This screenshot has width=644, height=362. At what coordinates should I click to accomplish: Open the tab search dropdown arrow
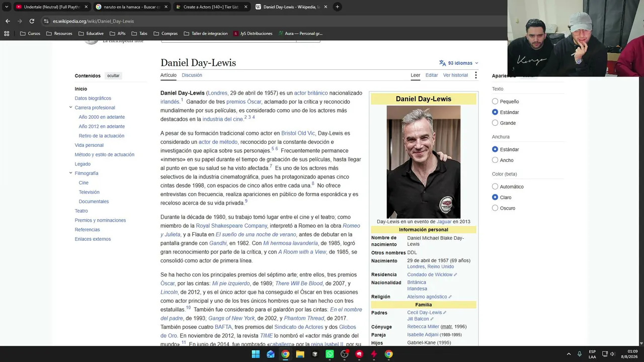tap(6, 7)
